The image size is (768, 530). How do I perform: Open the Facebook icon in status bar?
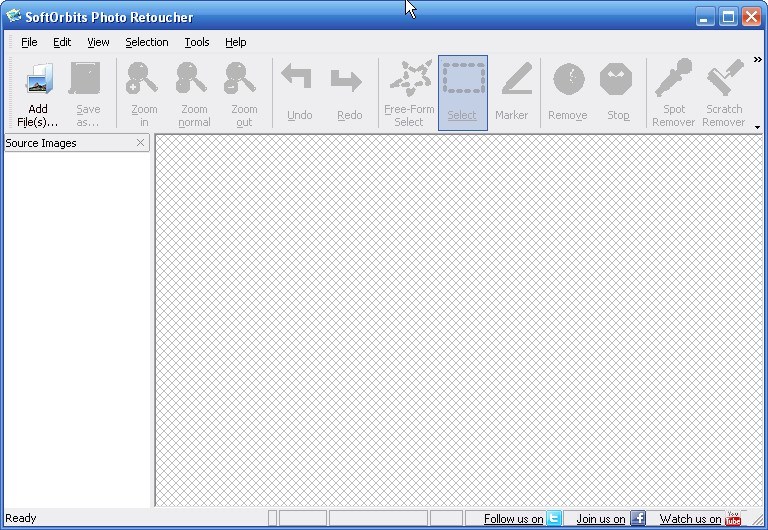[637, 518]
